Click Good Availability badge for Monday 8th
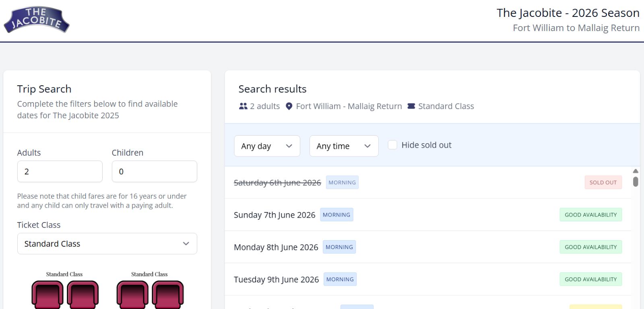 click(x=590, y=247)
